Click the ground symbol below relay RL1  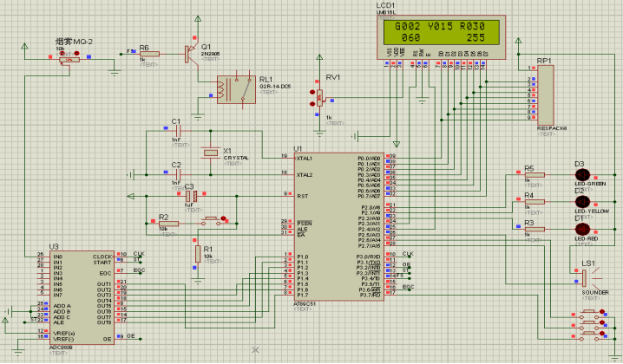point(198,118)
